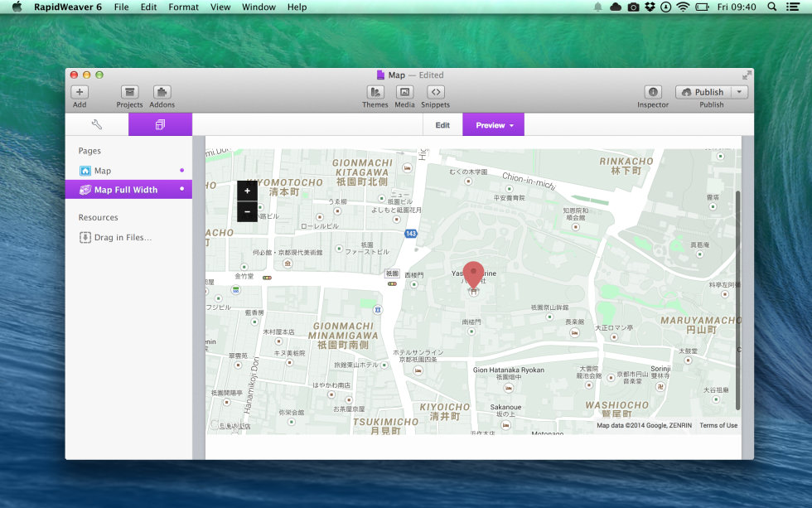Open the Terms of Use link

[x=718, y=425]
